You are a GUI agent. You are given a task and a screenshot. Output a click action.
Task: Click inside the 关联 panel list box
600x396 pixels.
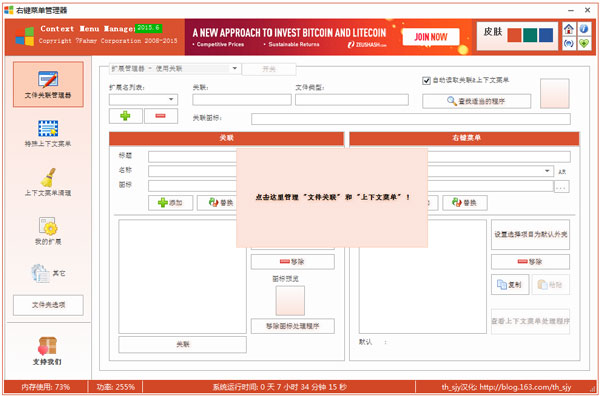click(183, 276)
